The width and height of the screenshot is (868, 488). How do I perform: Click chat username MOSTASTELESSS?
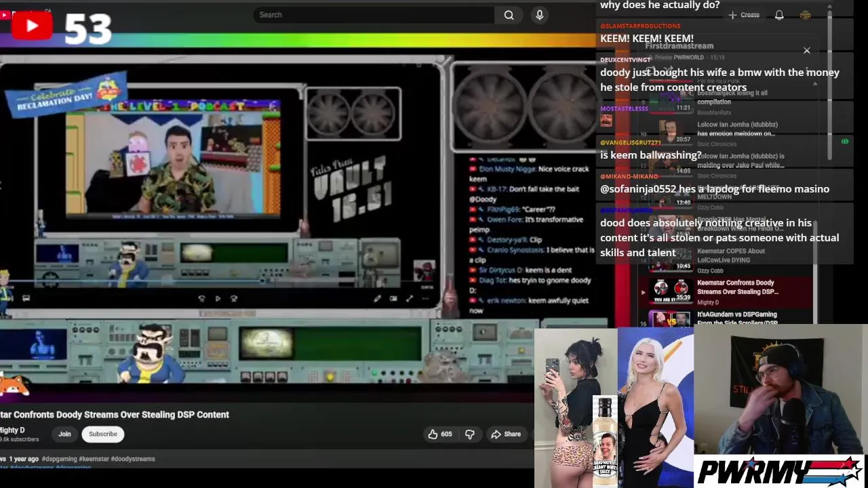624,108
